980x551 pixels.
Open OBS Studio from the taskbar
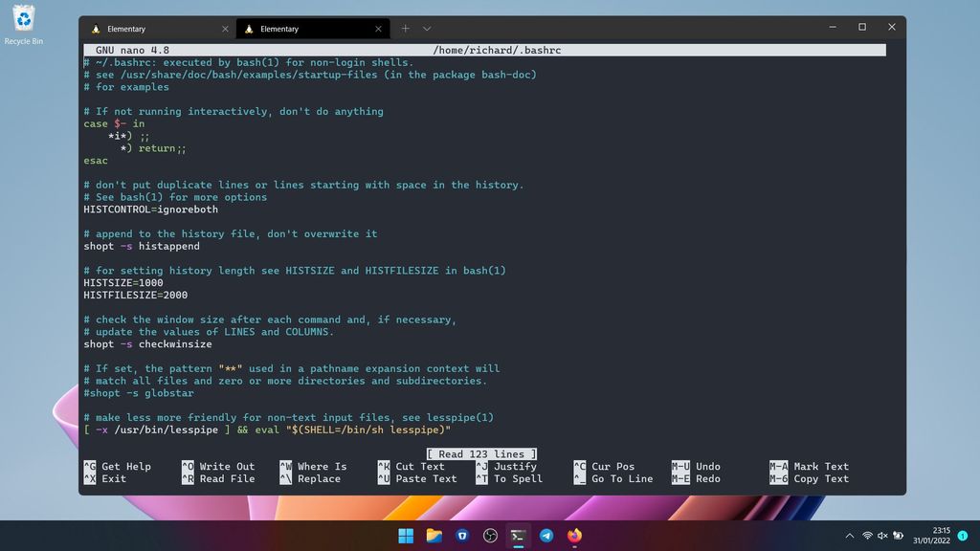point(491,536)
